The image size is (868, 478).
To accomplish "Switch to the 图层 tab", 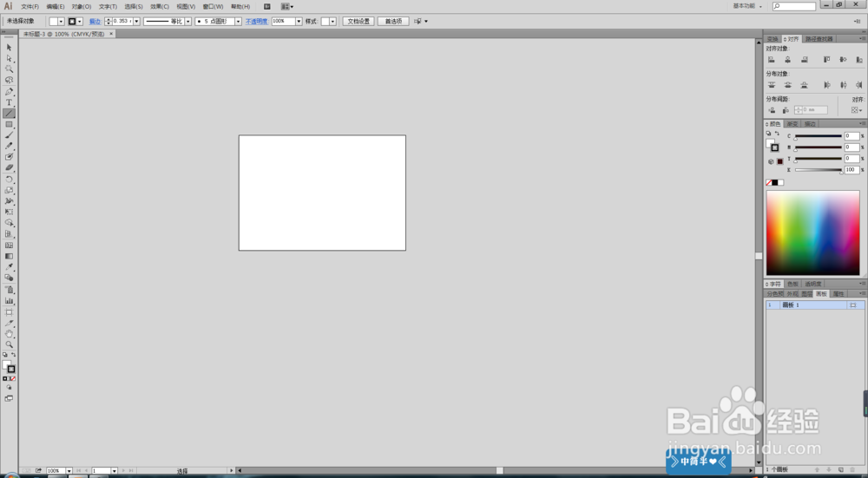I will point(807,294).
